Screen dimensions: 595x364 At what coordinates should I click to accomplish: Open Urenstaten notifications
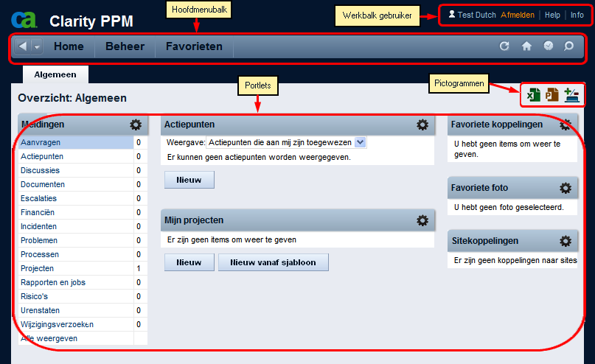(x=41, y=310)
